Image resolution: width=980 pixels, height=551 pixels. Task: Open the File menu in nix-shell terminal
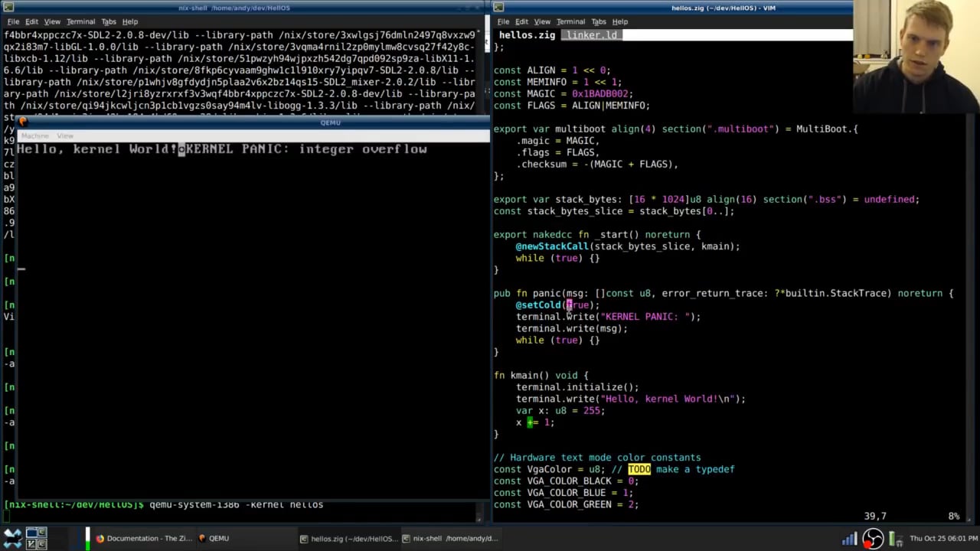[13, 21]
